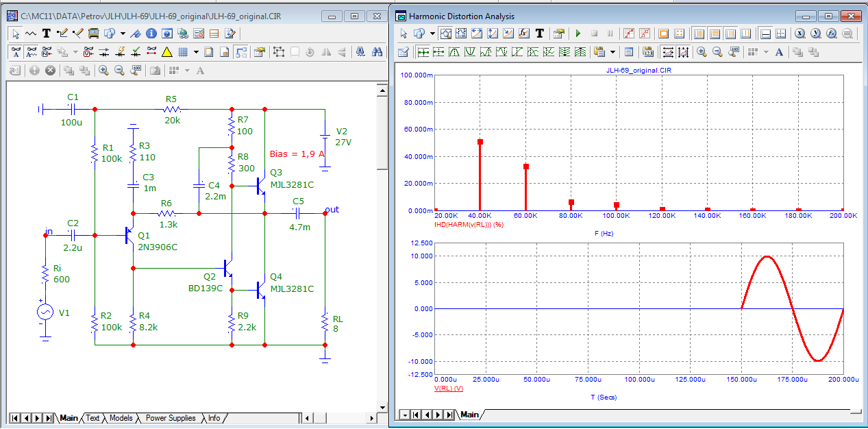Toggle the grid display in schematic toolbar
The image size is (868, 429).
pyautogui.click(x=183, y=51)
